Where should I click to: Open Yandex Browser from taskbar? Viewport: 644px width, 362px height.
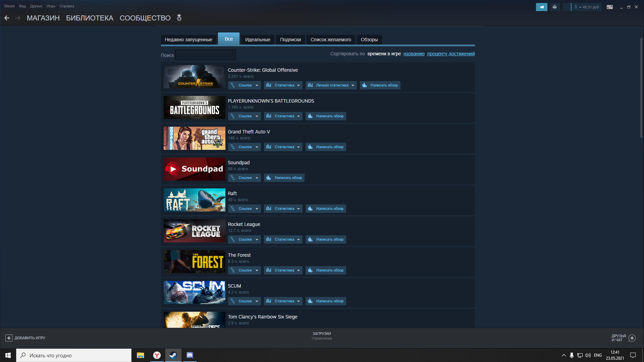[157, 355]
